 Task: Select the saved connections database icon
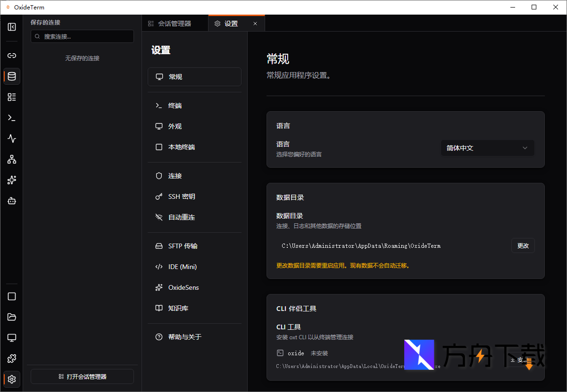(x=12, y=76)
